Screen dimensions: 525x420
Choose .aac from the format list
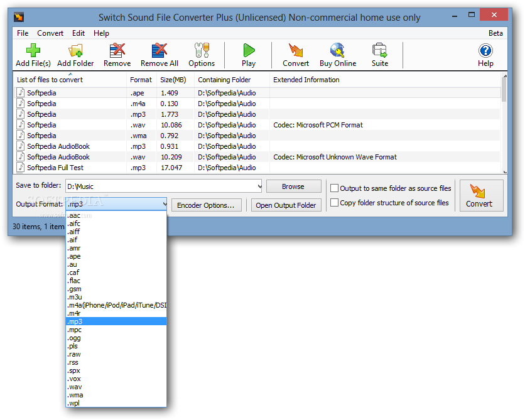click(116, 215)
